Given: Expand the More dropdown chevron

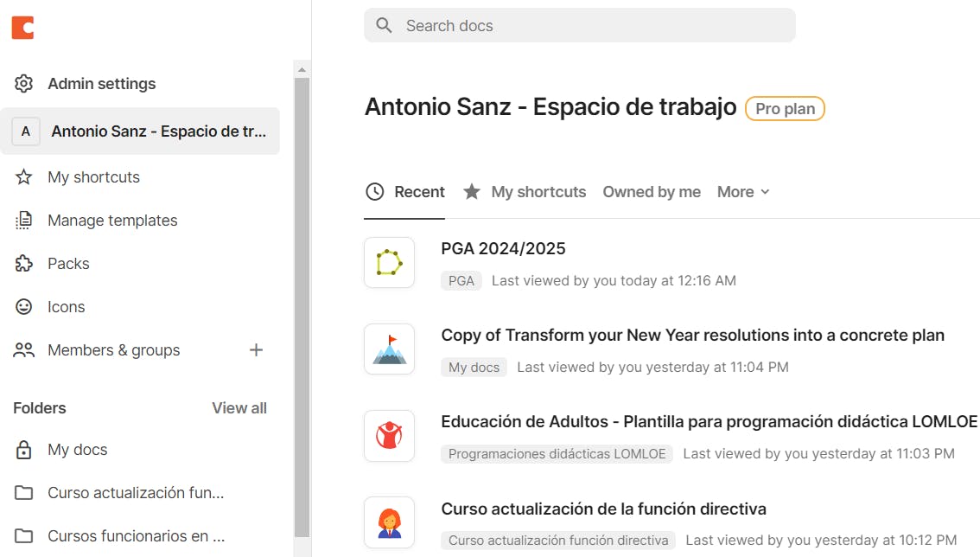Looking at the screenshot, I should click(765, 192).
